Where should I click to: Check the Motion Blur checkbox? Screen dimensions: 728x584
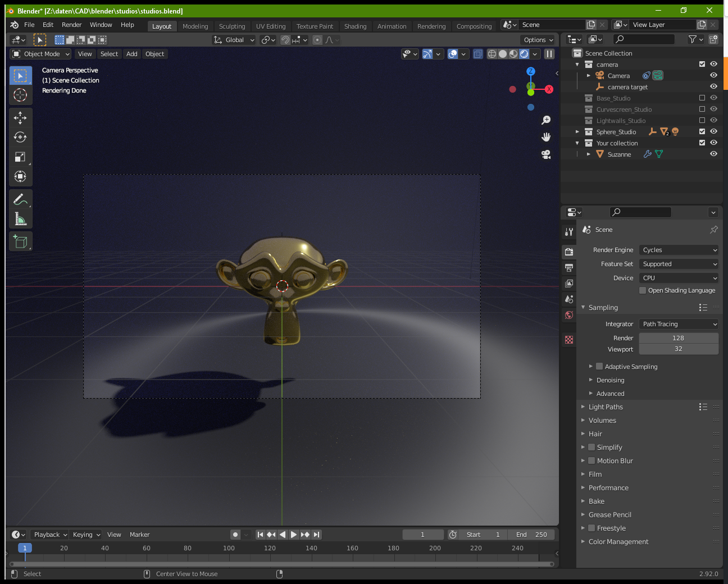tap(591, 460)
